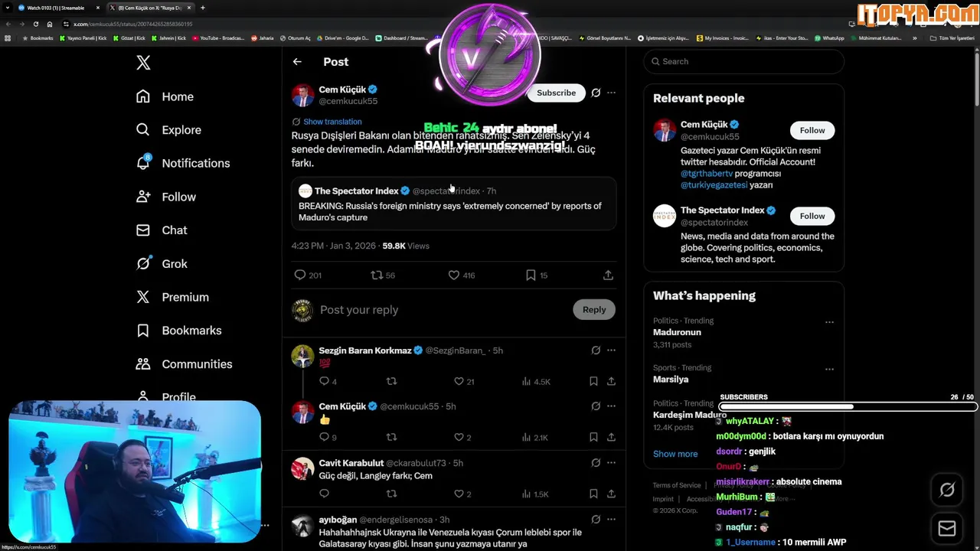The height and width of the screenshot is (551, 980).
Task: Bookmark the main post with 15 bookmarks
Action: [531, 275]
